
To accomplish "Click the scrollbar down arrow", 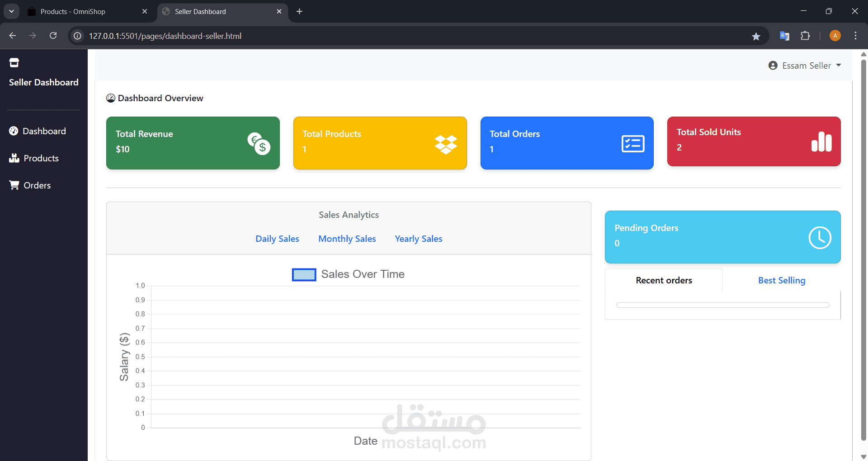I will click(x=863, y=456).
